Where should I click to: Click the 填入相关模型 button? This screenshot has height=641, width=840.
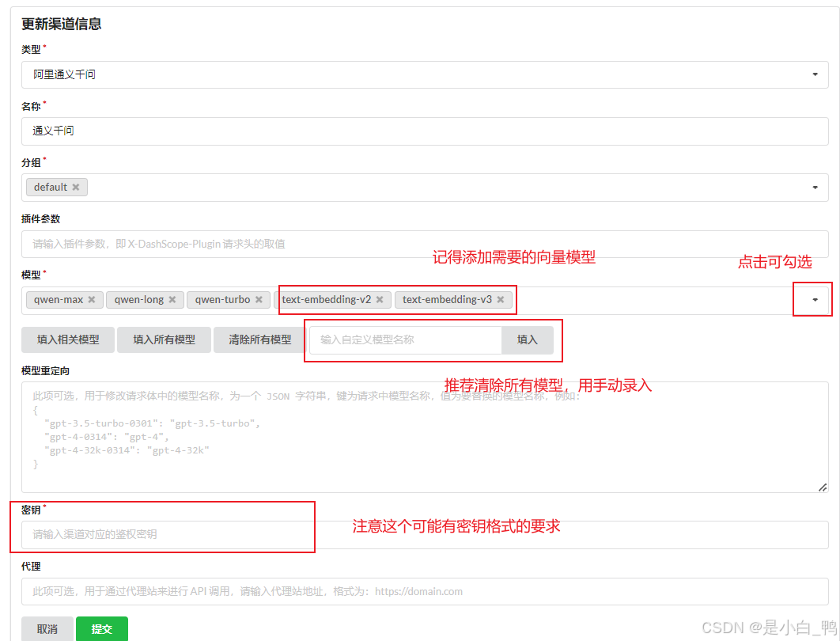tap(68, 339)
